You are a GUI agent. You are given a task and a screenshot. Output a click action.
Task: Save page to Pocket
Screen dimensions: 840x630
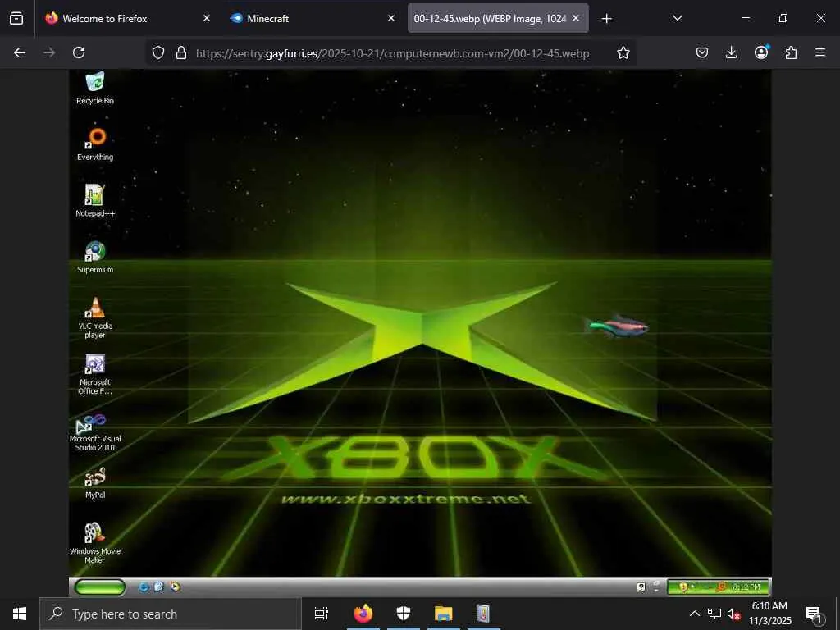[702, 52]
